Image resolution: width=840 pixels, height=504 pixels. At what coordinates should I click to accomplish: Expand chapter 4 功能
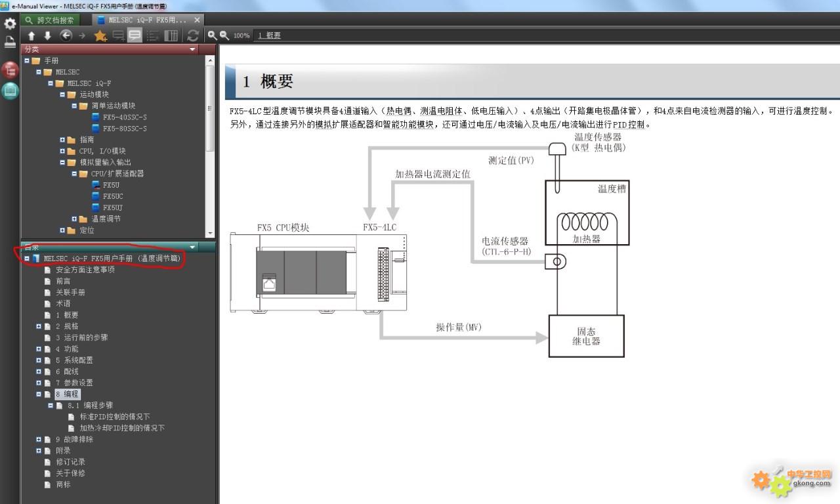coord(39,349)
